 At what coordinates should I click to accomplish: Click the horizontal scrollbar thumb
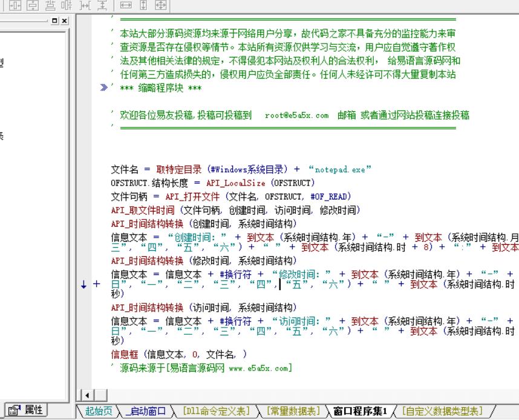(x=101, y=395)
